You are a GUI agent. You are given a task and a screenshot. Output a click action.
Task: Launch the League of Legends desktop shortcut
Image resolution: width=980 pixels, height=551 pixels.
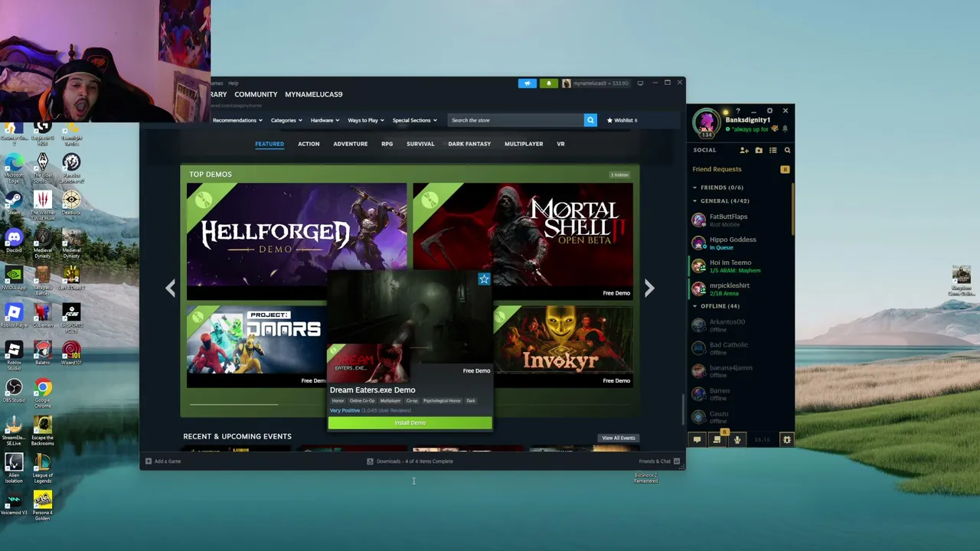[43, 468]
